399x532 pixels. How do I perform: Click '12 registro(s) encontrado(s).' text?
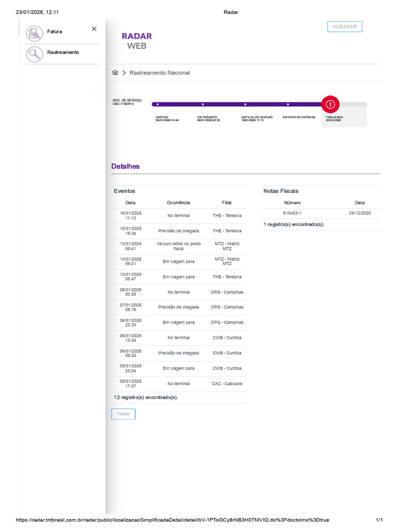pyautogui.click(x=146, y=397)
